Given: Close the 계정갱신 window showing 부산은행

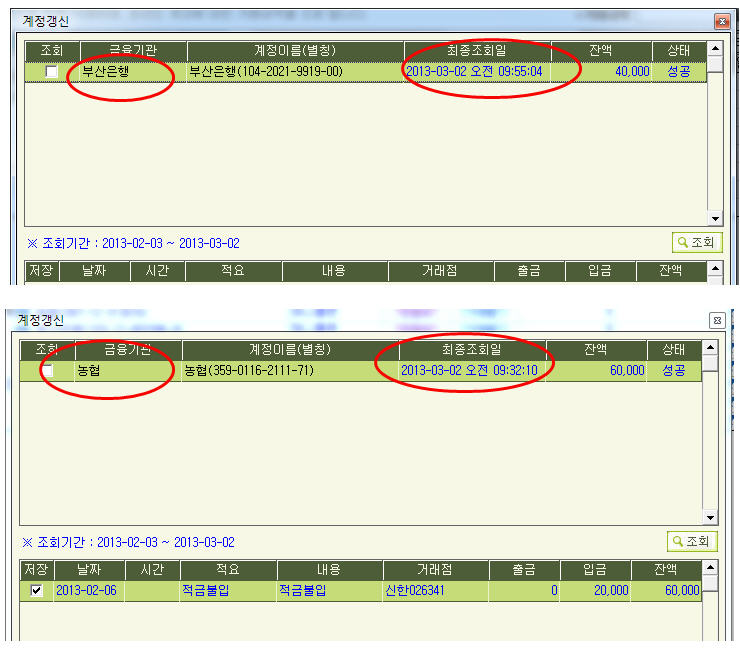Looking at the screenshot, I should (x=720, y=21).
